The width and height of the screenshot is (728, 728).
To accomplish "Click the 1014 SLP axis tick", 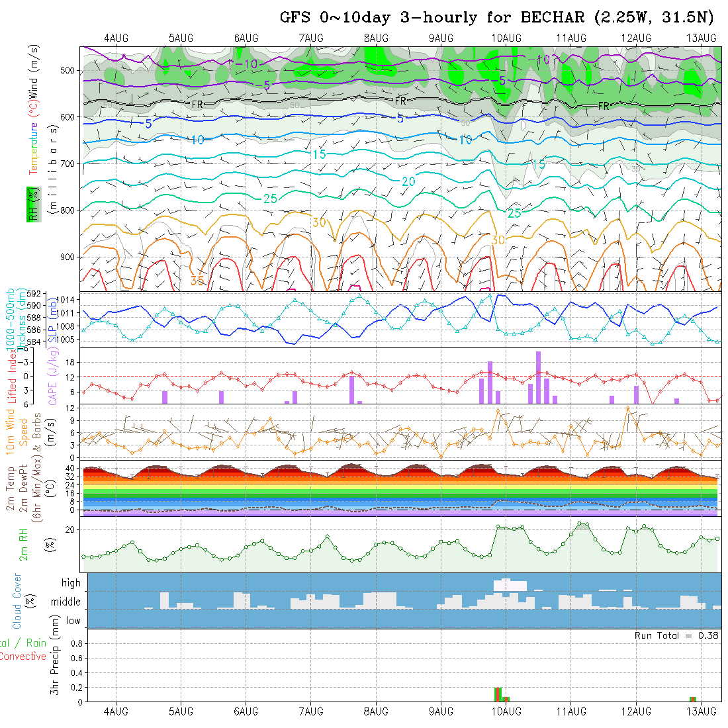I will (x=66, y=300).
